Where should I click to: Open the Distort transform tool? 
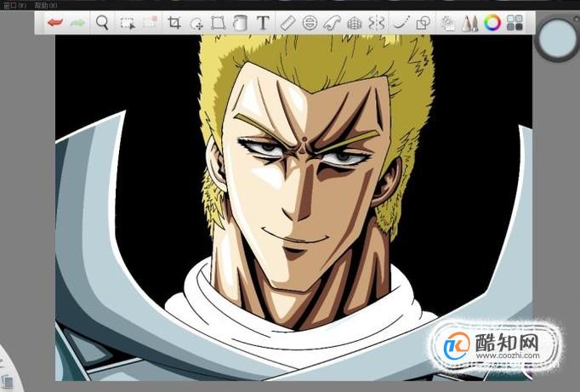tap(219, 23)
